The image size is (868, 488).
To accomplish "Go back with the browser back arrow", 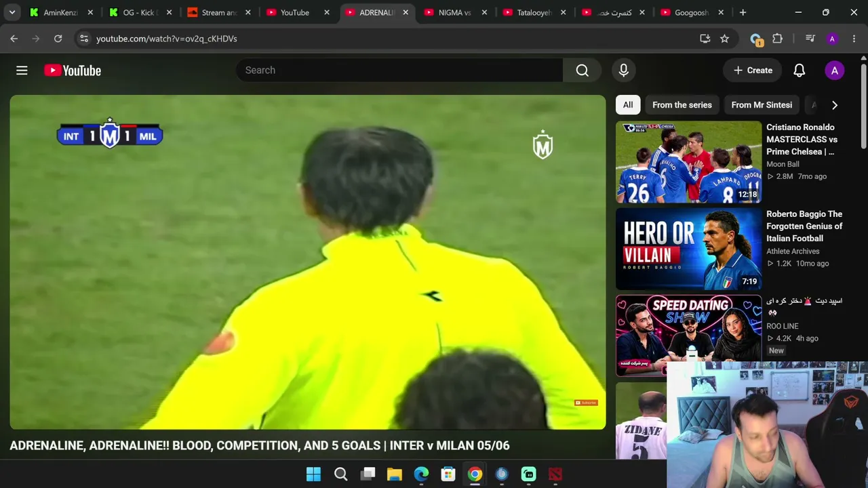I will (x=14, y=39).
